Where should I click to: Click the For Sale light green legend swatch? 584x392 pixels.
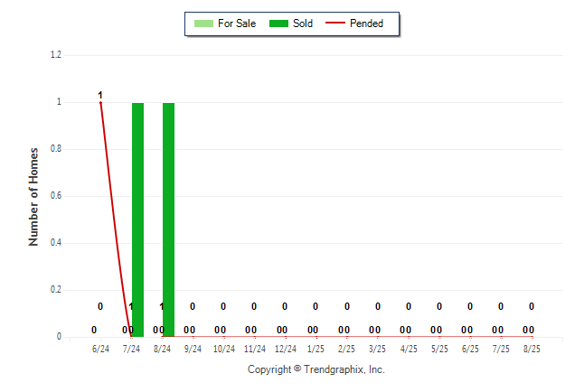tap(203, 23)
